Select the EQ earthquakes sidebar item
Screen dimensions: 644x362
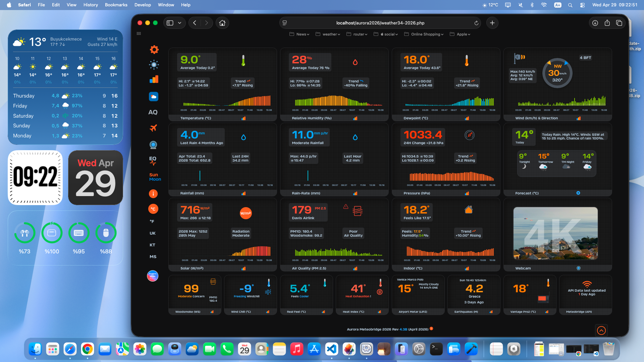point(153,159)
